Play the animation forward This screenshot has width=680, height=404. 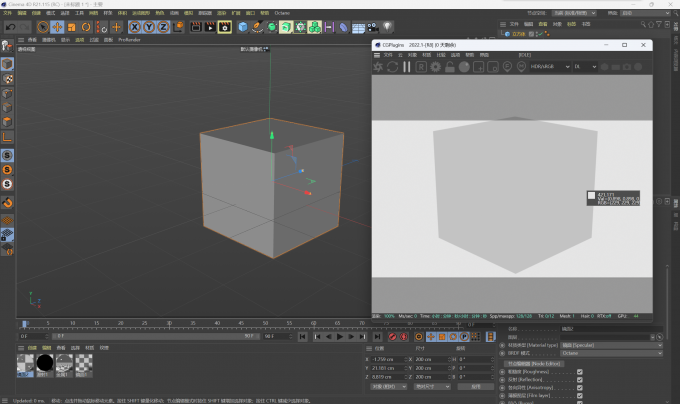(340, 337)
